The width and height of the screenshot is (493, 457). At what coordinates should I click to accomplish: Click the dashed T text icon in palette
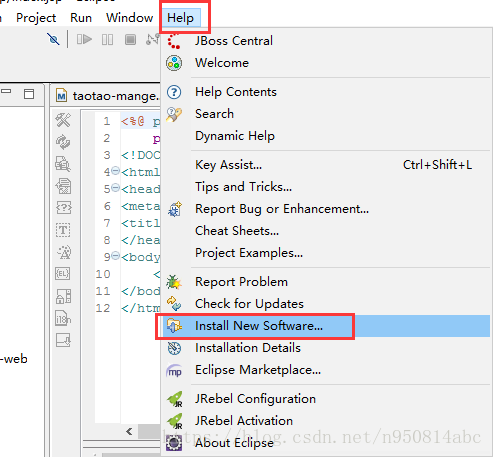click(x=63, y=230)
